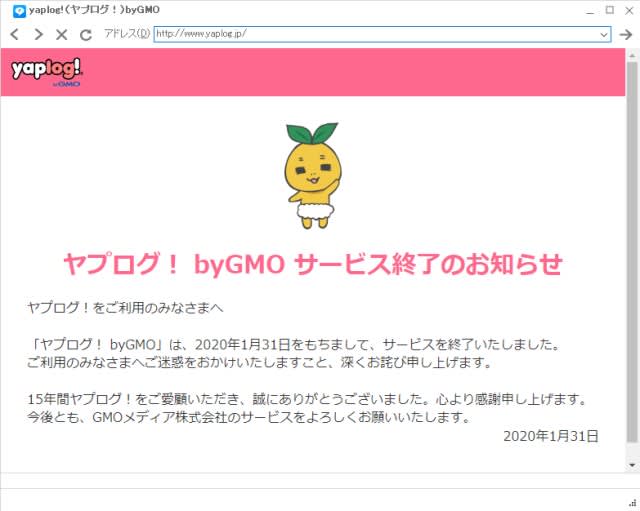
Task: Click the scrollbar down arrow
Action: point(632,465)
